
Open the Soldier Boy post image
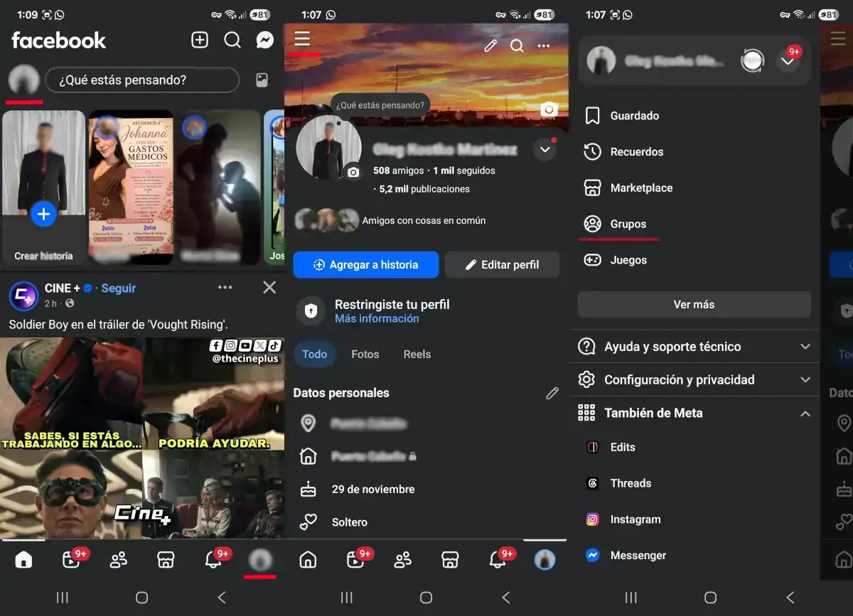coord(142,438)
